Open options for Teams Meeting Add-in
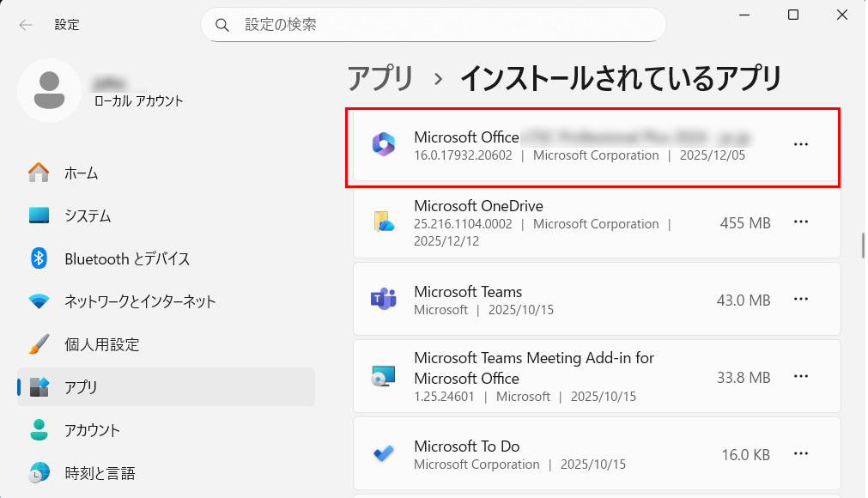868x498 pixels. 800,376
